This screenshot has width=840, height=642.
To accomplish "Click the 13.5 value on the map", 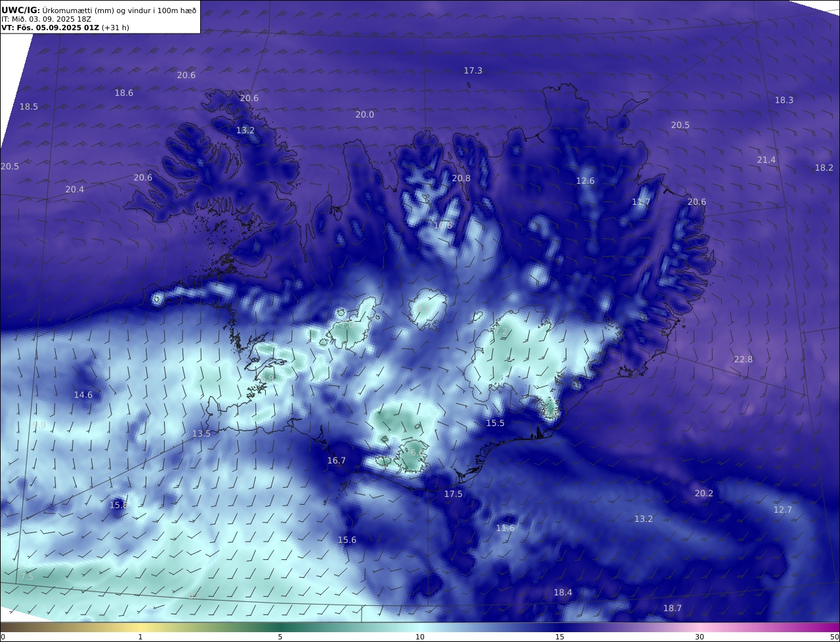I will 201,433.
